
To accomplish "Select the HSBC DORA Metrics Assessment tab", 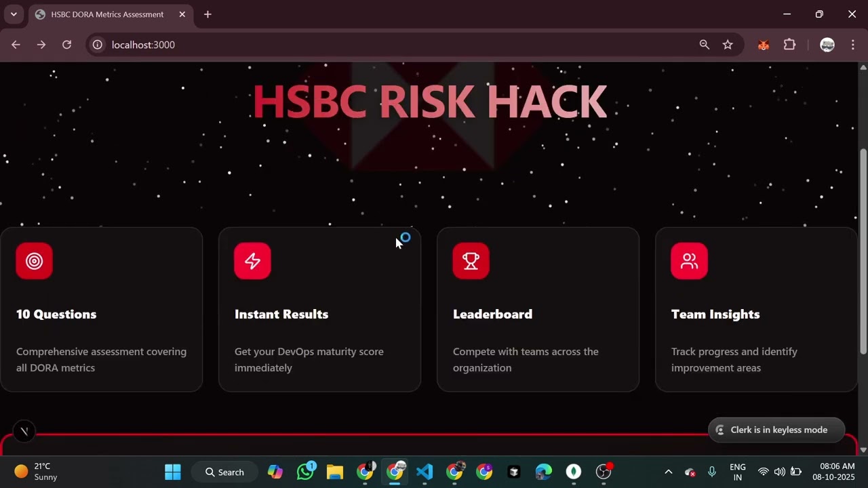I will 112,14.
